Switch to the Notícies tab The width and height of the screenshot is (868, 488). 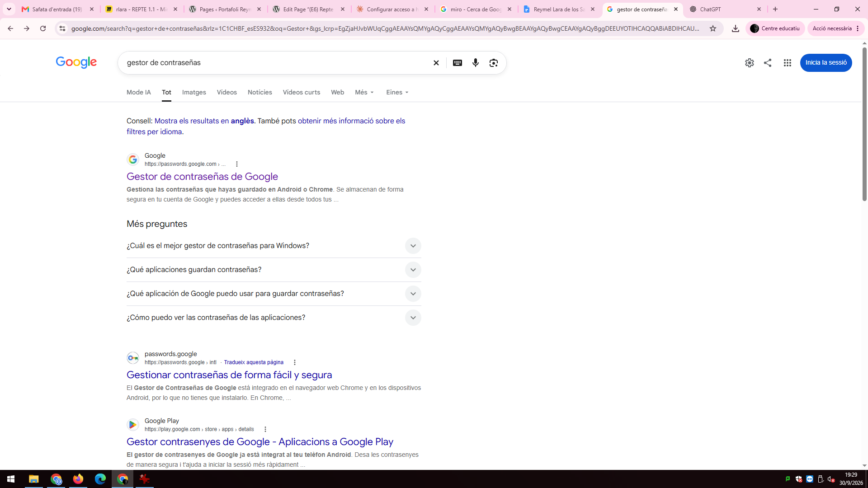(x=259, y=92)
